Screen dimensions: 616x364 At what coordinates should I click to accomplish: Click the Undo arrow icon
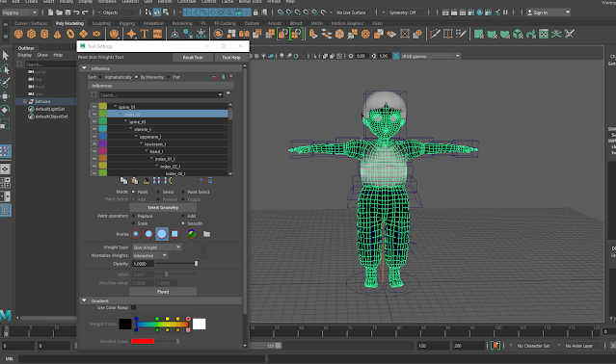[76, 13]
